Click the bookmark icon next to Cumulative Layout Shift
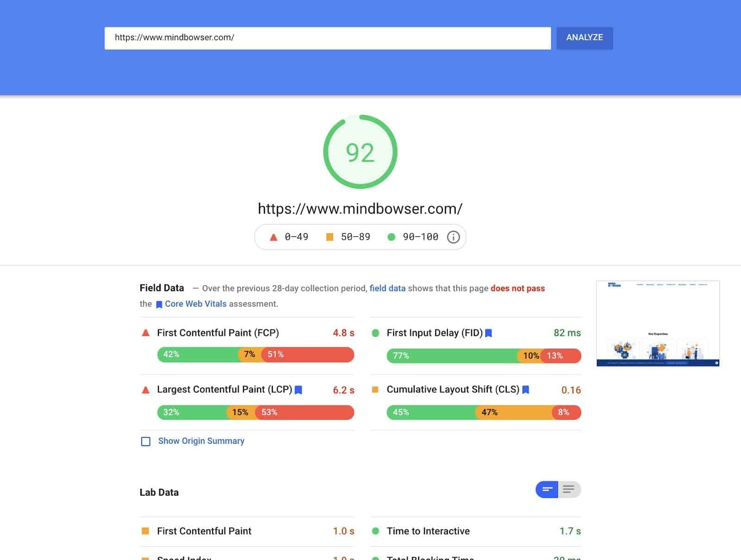The width and height of the screenshot is (741, 560). (526, 390)
